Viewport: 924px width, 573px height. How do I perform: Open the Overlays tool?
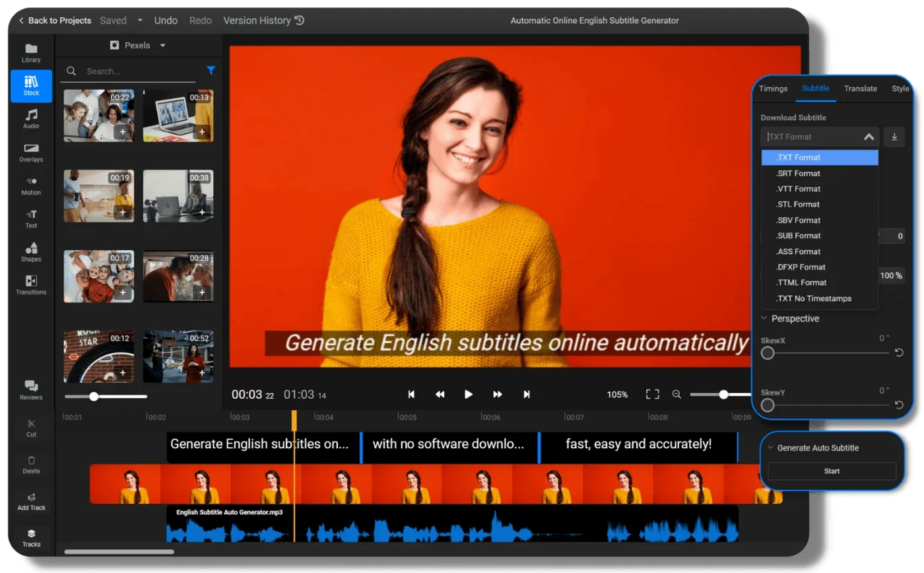31,153
